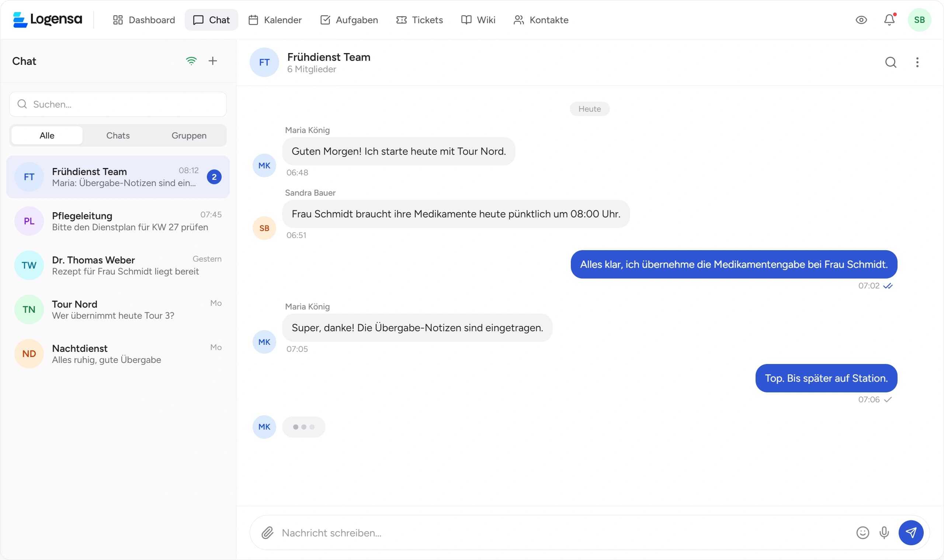Switch to the Gruppen filter tab
Screen dimensions: 944x560
189,136
